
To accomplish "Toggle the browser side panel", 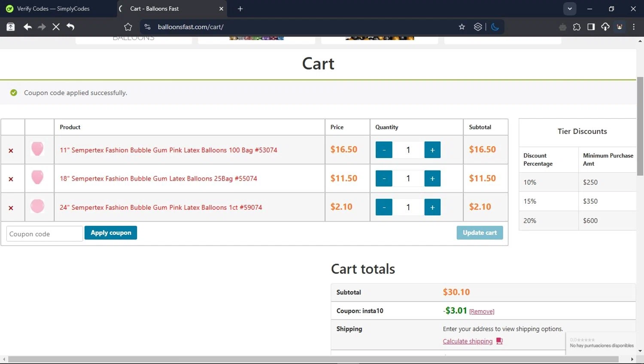I will 591,27.
